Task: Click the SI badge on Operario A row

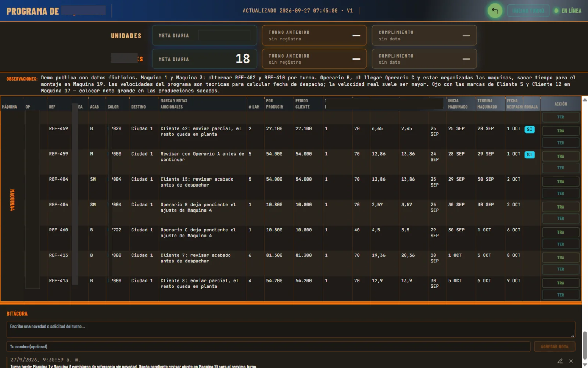Action: [x=530, y=155]
